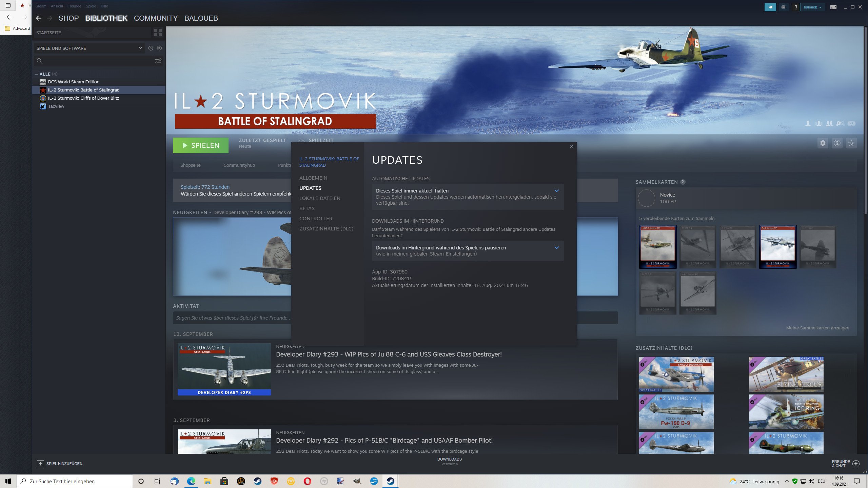Click the announcements megaphone icon
Image resolution: width=868 pixels, height=488 pixels.
coord(770,7)
